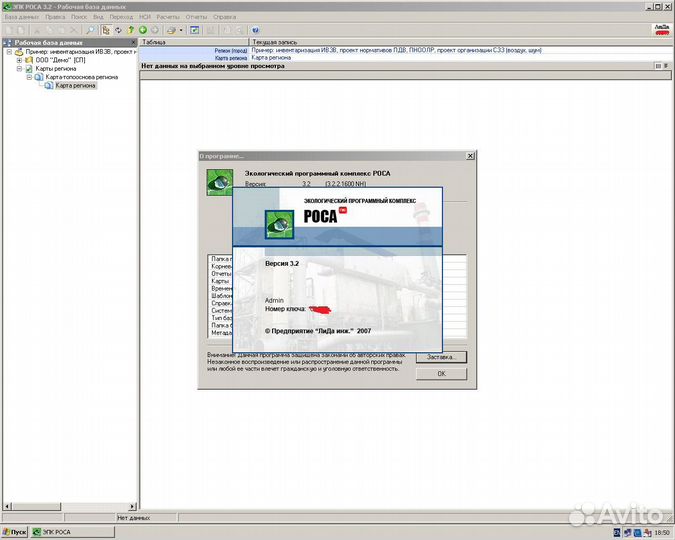This screenshot has height=540, width=675.
Task: Open the printer dropdown arrow in toolbar
Action: click(x=181, y=30)
